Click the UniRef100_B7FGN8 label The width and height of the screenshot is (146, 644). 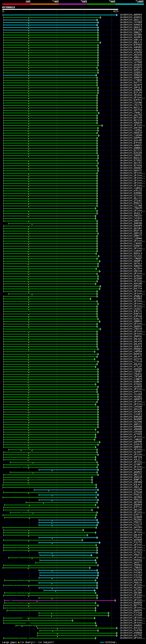click(x=131, y=30)
